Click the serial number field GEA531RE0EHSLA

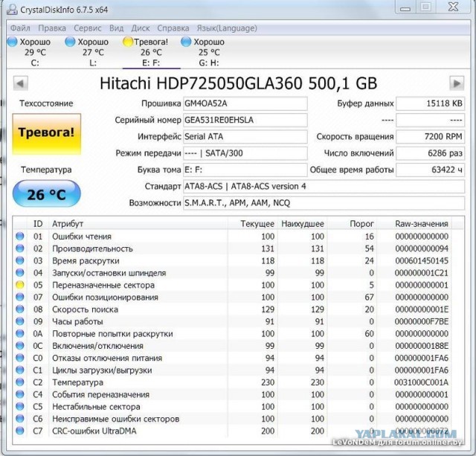click(x=245, y=120)
